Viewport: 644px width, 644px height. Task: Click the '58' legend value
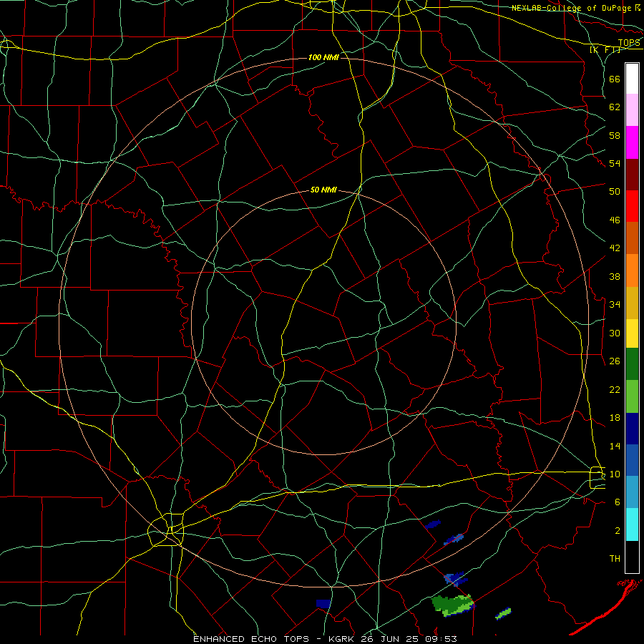(x=615, y=135)
